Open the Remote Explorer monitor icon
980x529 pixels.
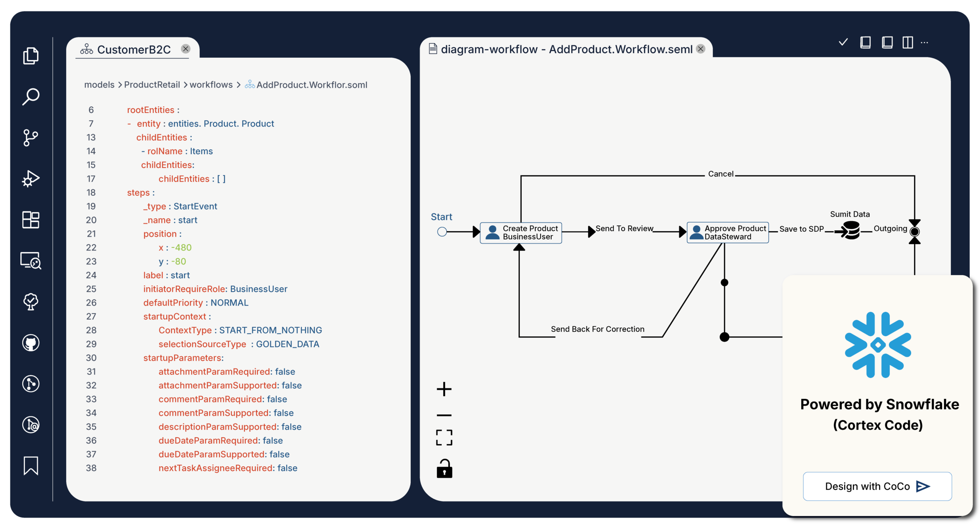click(x=31, y=260)
